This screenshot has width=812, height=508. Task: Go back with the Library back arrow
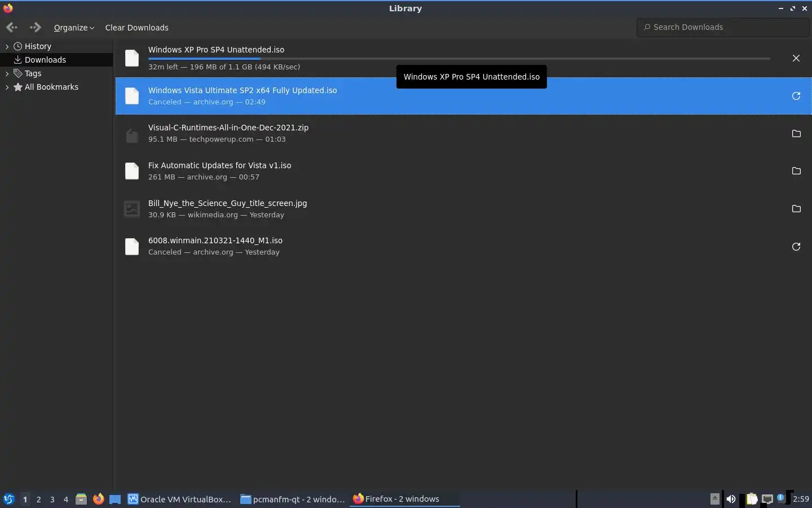11,27
